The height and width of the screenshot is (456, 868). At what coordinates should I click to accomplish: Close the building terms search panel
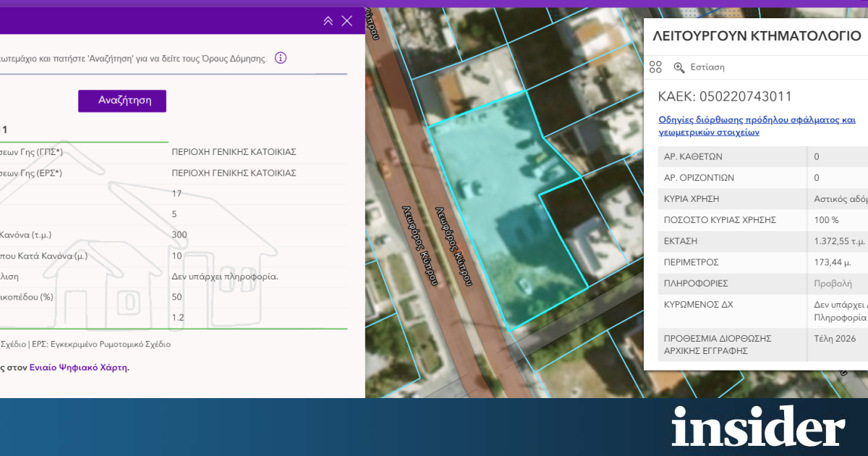[347, 21]
